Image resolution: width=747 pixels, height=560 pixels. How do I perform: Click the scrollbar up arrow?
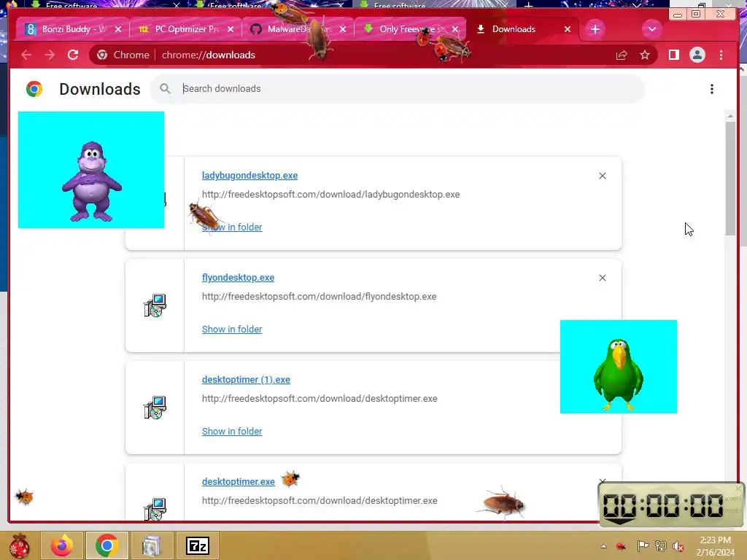[730, 116]
